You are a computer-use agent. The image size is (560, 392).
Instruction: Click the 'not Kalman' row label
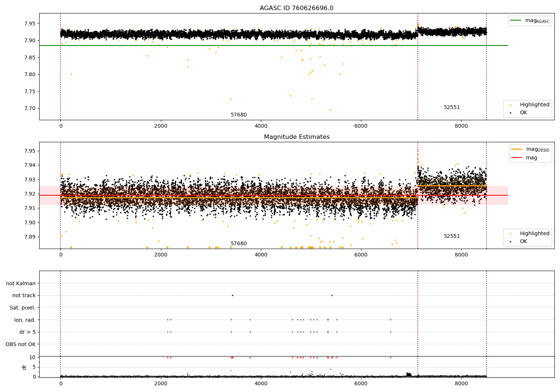point(21,283)
